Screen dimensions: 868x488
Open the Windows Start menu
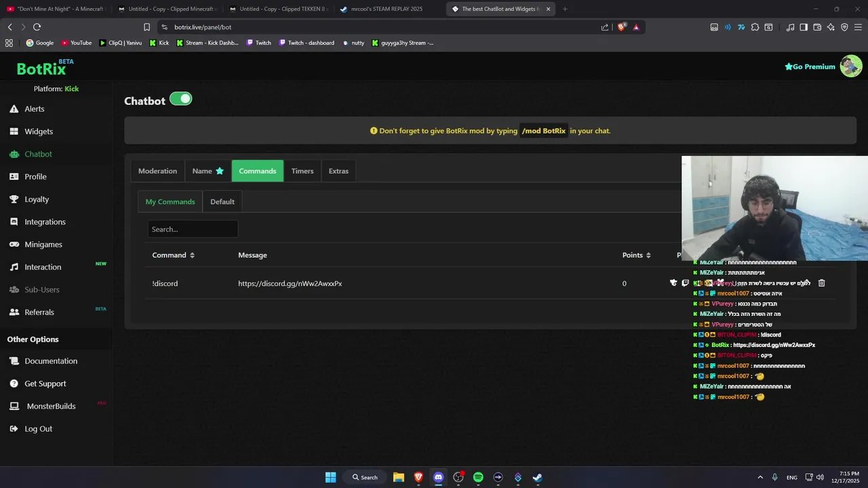(330, 477)
